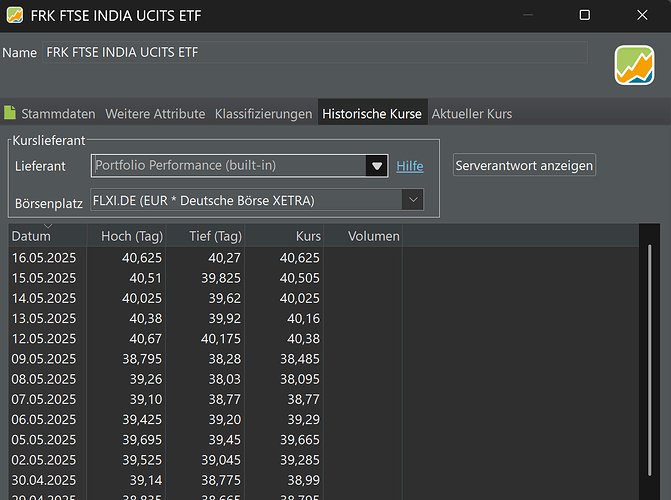Select the 13.05.2025 date cell
This screenshot has height=500, width=671.
(44, 318)
